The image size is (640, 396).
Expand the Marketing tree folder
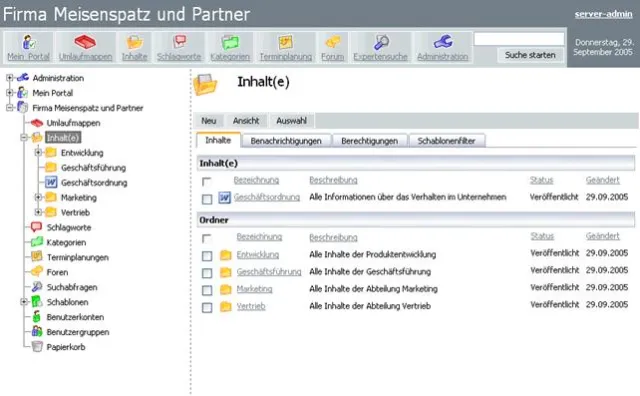[x=38, y=197]
